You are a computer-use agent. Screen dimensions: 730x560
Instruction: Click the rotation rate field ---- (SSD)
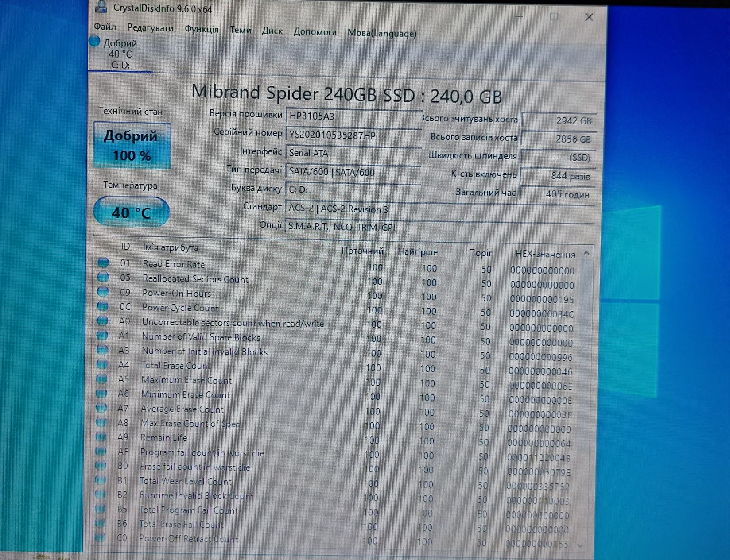558,158
